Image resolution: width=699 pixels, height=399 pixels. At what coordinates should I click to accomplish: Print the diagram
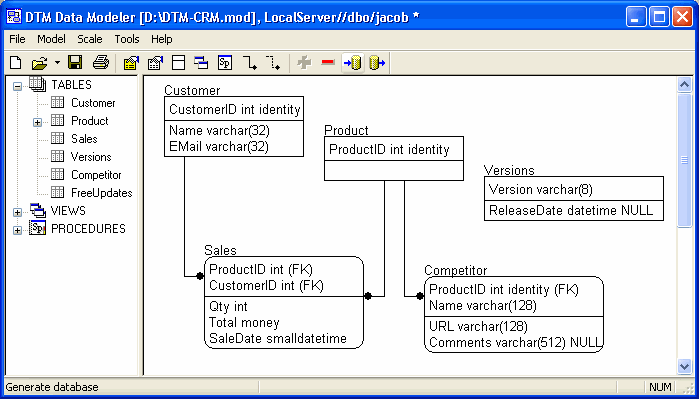101,63
